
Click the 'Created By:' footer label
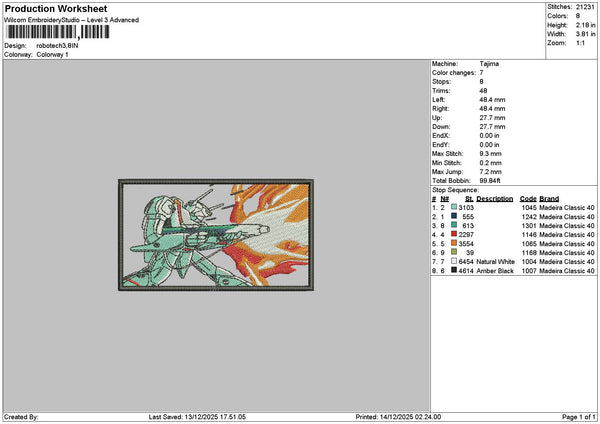[21, 417]
